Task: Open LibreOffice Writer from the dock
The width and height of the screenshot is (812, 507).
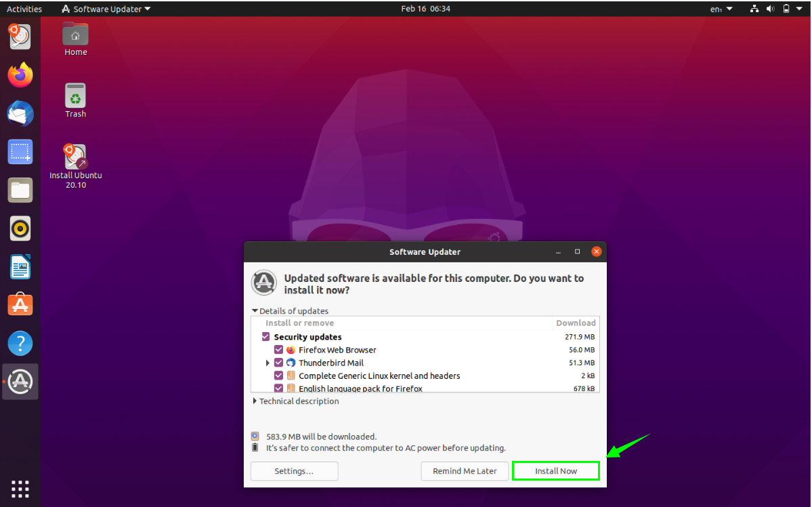Action: tap(20, 267)
